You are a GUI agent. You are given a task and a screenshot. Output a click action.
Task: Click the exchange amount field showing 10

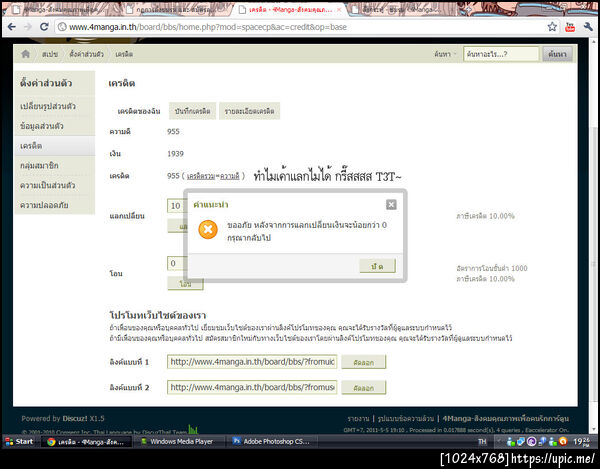[x=176, y=206]
